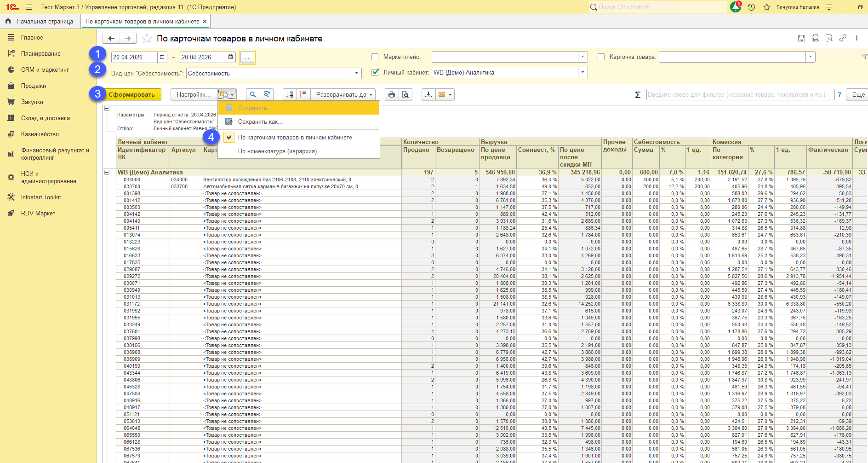Open the Настройки... button
Screen dimensions: 868x463
[x=194, y=94]
